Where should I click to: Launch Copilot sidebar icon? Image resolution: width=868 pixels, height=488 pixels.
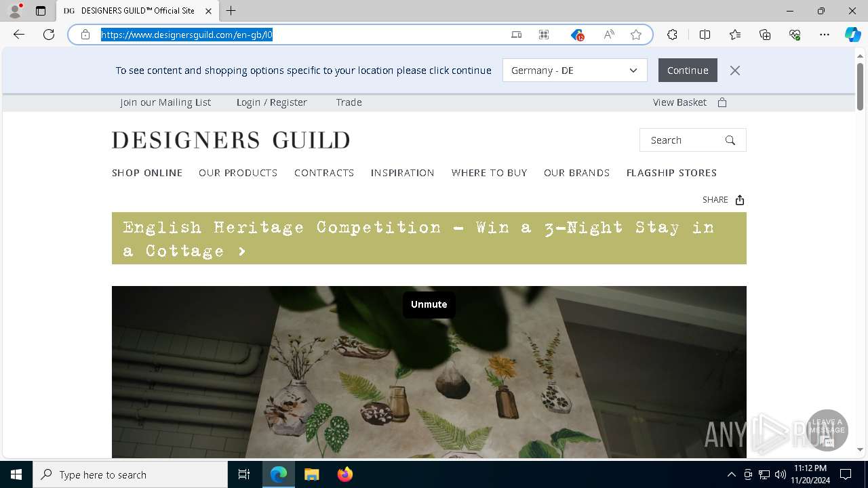tap(852, 35)
